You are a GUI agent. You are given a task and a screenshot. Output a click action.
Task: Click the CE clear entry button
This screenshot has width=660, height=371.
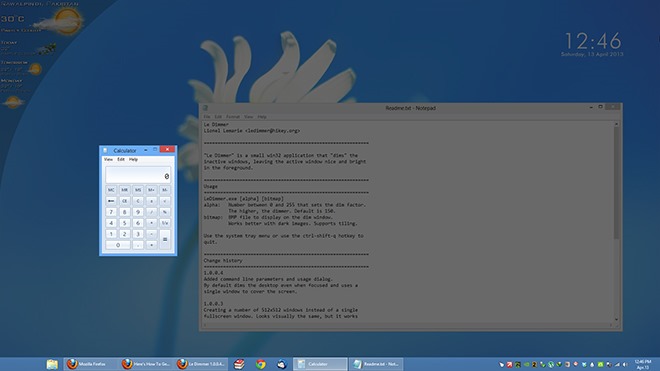(x=125, y=201)
